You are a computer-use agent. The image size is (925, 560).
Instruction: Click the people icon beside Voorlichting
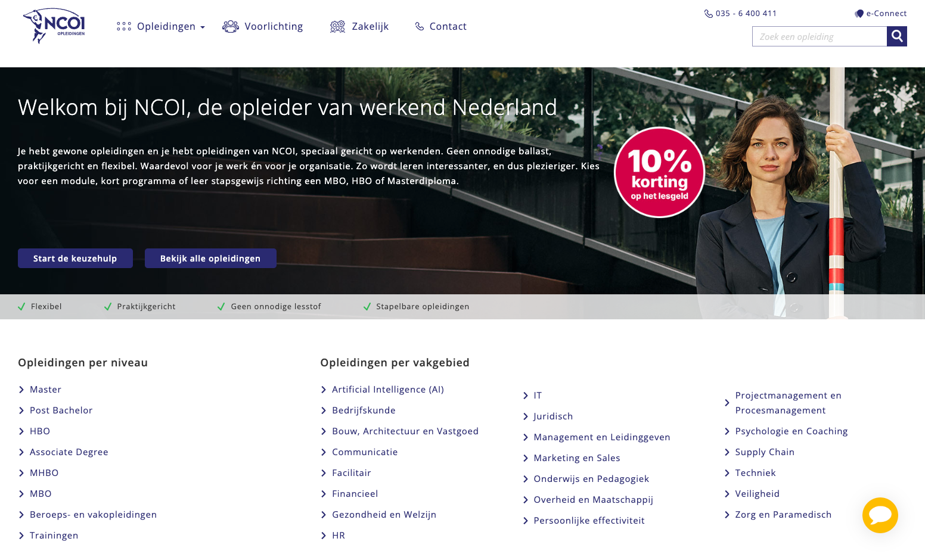point(231,26)
